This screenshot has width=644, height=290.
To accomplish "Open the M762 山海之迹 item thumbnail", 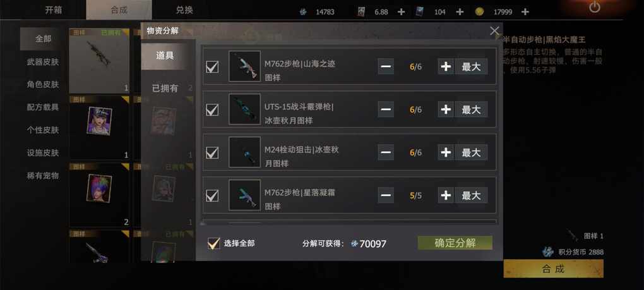I will point(244,66).
